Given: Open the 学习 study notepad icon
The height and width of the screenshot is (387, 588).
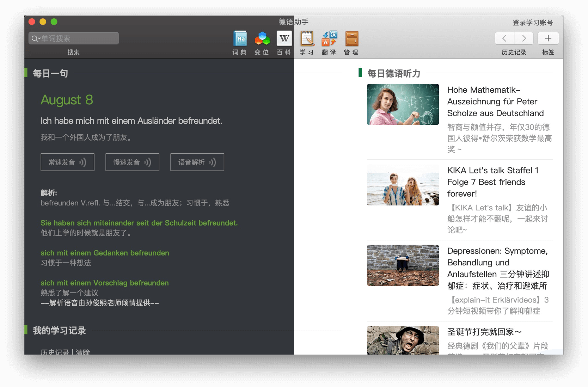Looking at the screenshot, I should tap(307, 39).
